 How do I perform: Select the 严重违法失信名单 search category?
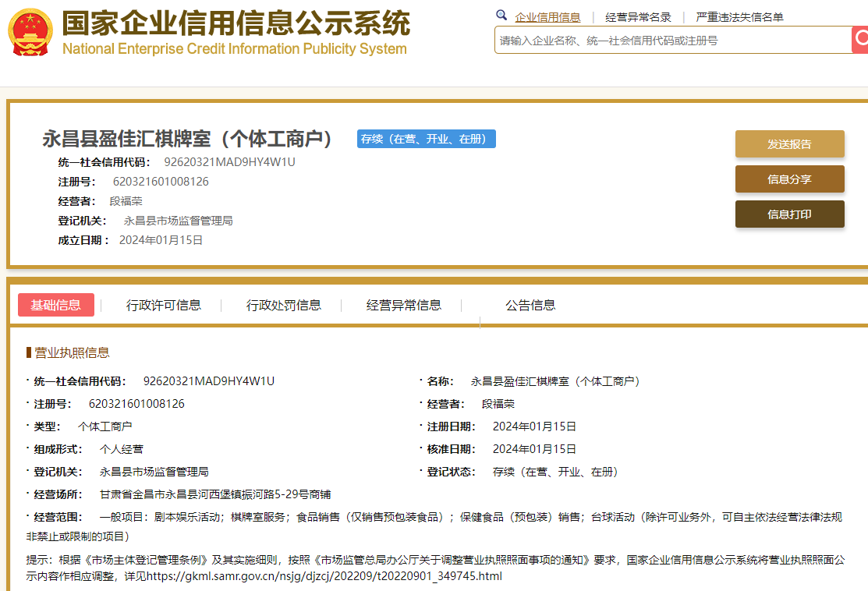[739, 17]
